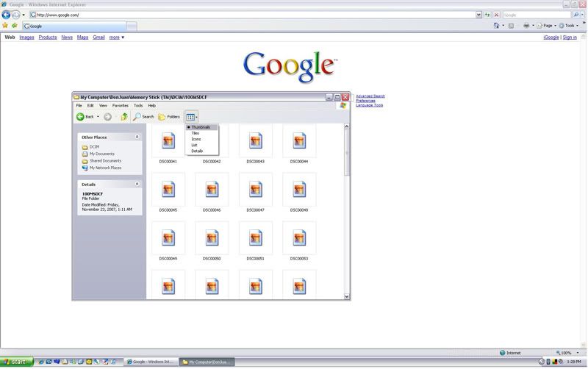Open the IE Tools dropdown in command bar

point(568,26)
